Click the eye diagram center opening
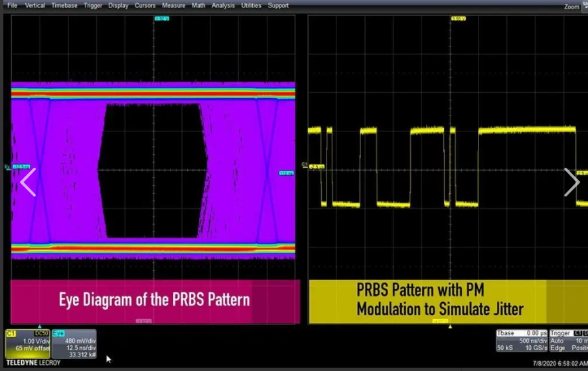The height and width of the screenshot is (371, 588). (x=153, y=171)
